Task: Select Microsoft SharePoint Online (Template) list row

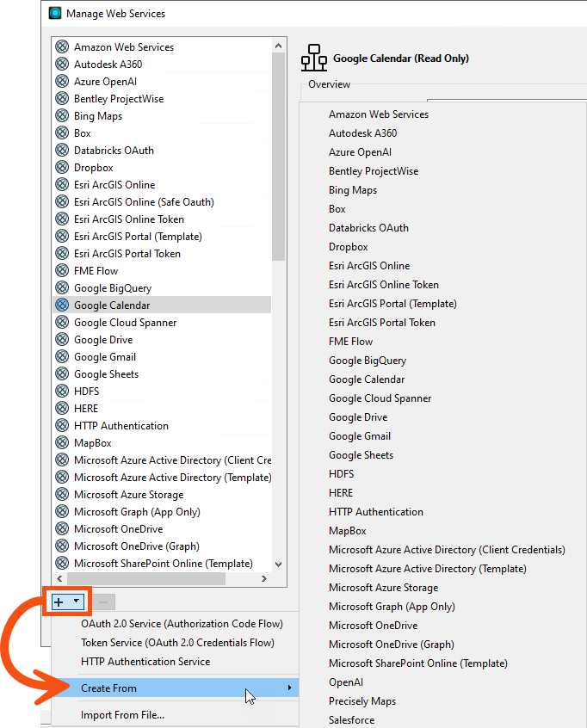Action: [162, 563]
